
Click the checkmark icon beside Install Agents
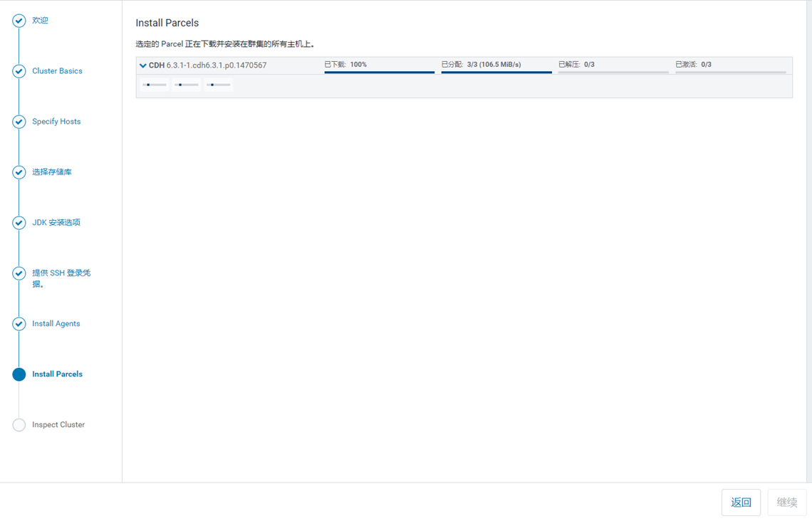[19, 324]
